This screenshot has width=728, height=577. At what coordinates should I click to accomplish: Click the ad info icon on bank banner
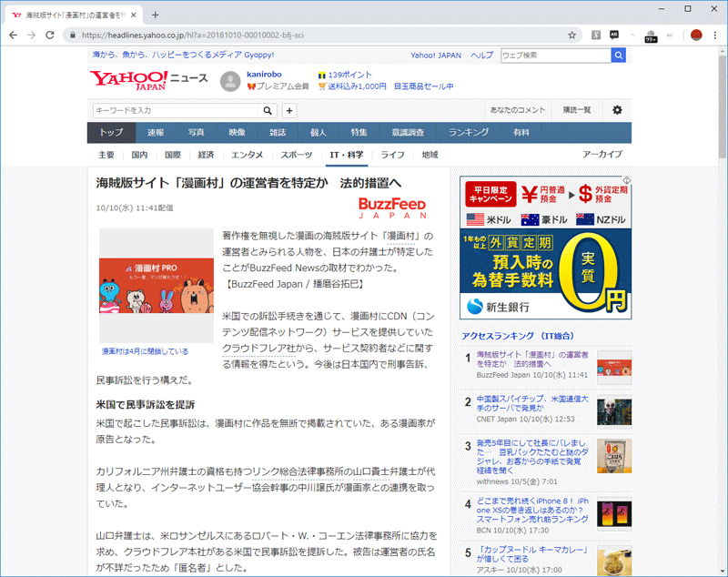click(x=627, y=180)
